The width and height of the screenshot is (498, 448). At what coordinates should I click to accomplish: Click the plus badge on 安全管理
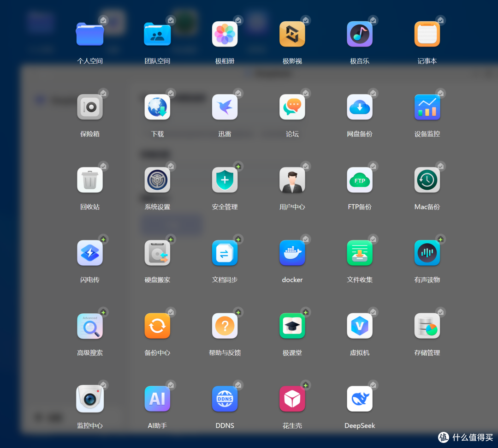[238, 167]
